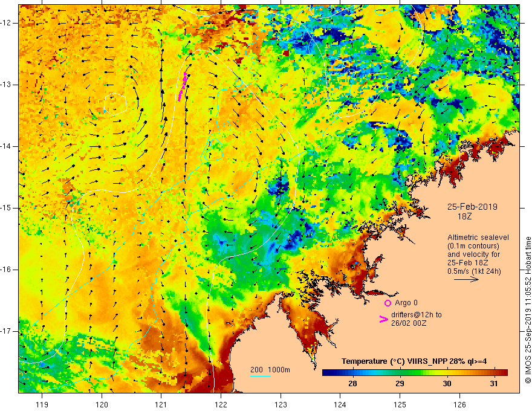
Task: Click the 31 label on temperature scale
Action: (x=494, y=384)
